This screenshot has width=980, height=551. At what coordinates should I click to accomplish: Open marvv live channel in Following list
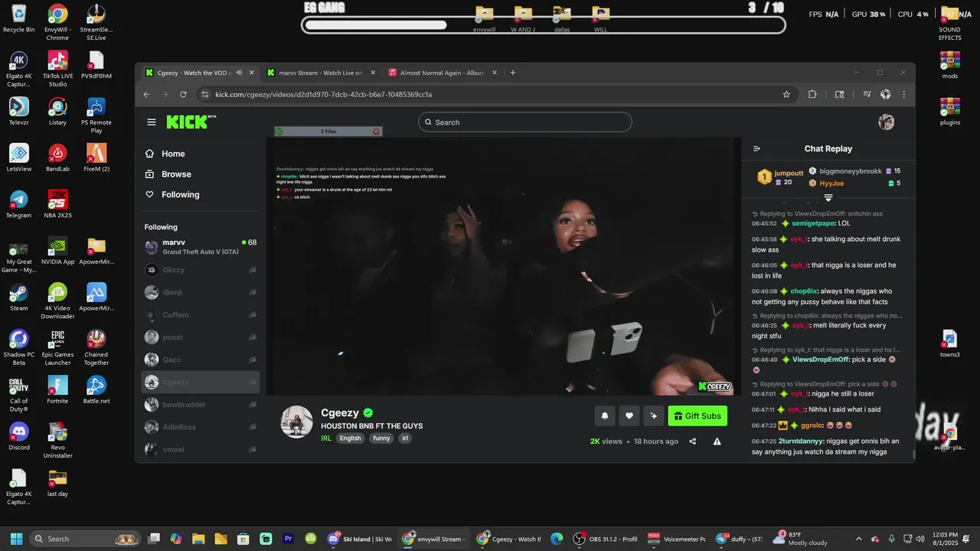coord(201,247)
